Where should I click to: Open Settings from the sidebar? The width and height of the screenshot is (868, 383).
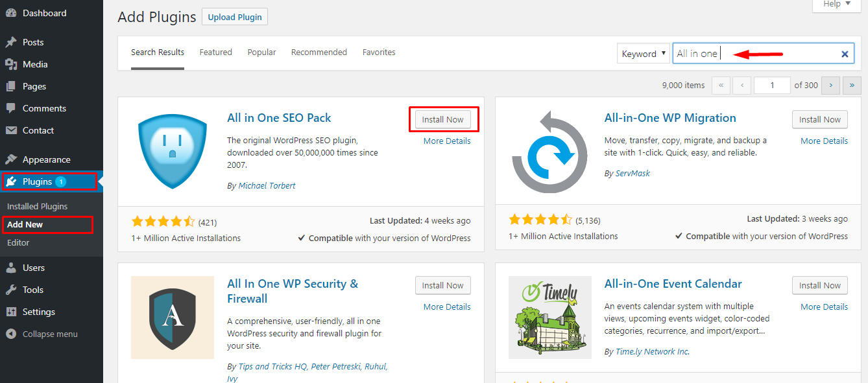click(x=38, y=312)
